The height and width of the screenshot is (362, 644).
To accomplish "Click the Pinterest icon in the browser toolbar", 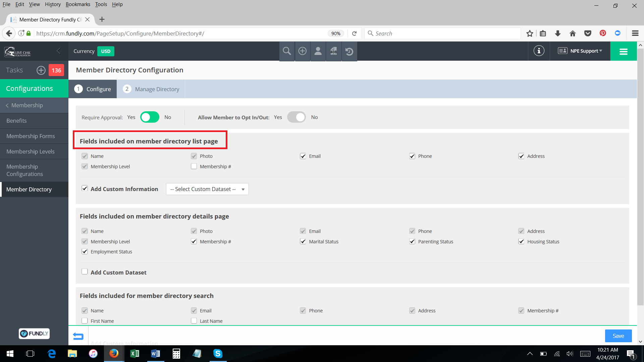I will (x=603, y=33).
